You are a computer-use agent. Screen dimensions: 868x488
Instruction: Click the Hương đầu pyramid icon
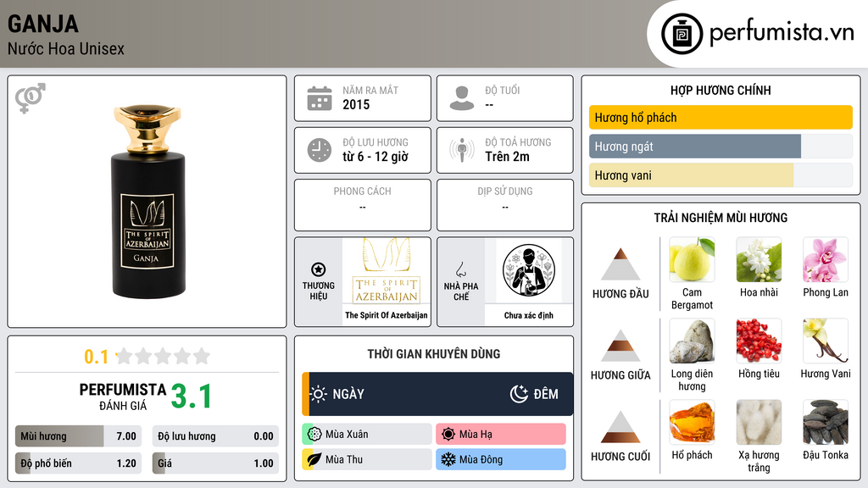[x=620, y=264]
